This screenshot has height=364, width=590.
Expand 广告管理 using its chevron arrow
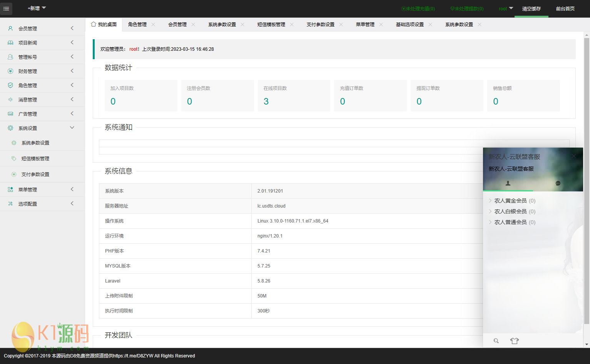pyautogui.click(x=72, y=113)
